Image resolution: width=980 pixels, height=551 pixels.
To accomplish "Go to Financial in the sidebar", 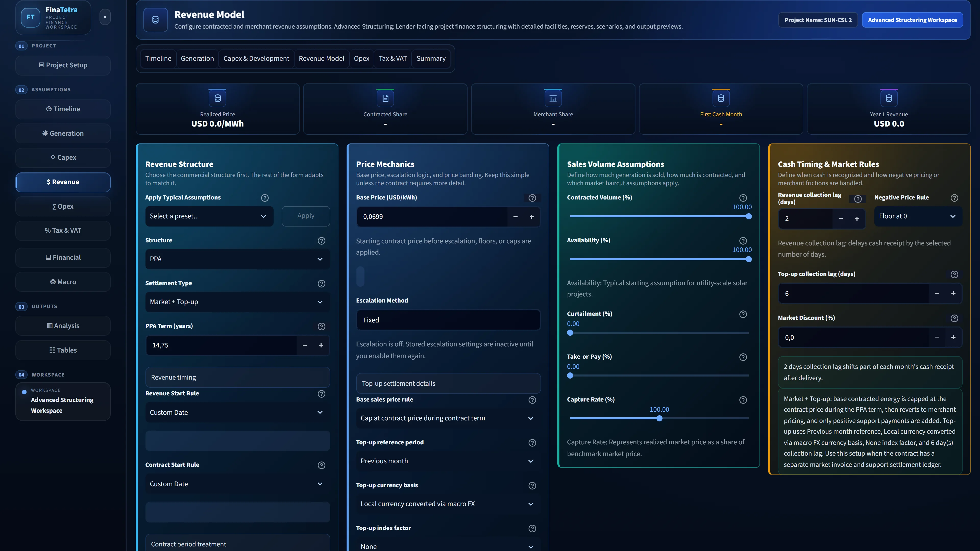I will [63, 258].
